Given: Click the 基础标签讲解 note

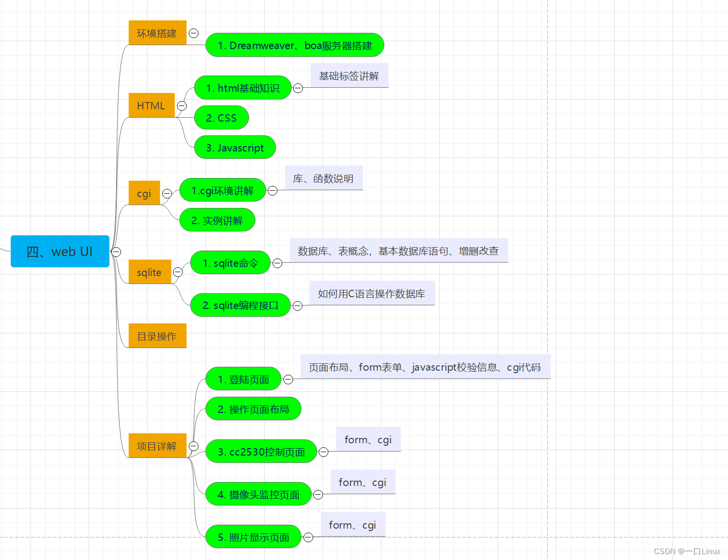Looking at the screenshot, I should click(350, 76).
